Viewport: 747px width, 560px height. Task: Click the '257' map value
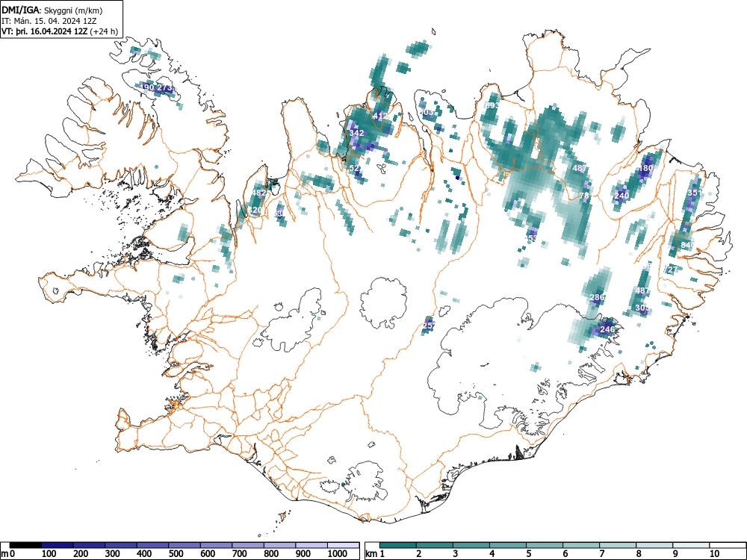pyautogui.click(x=429, y=326)
